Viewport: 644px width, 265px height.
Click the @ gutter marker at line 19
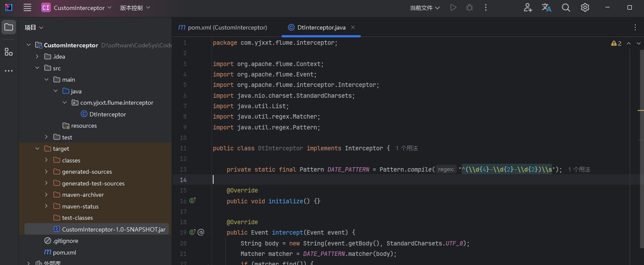coord(201,232)
